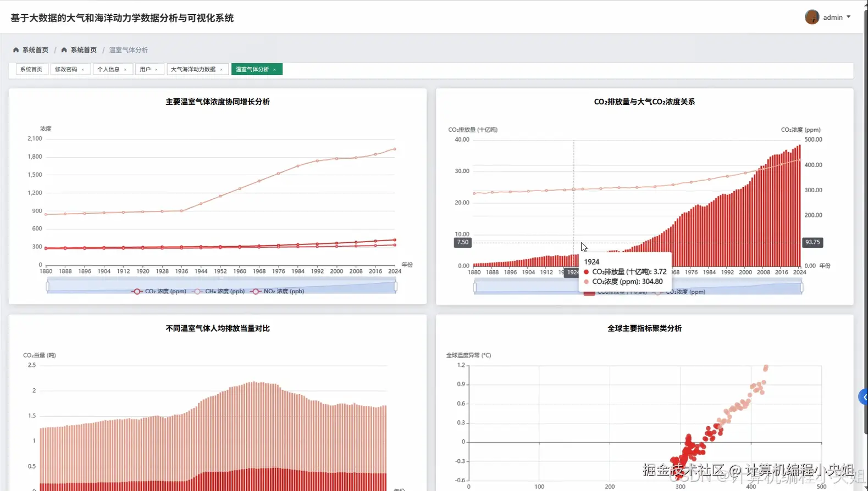Click chart title 全球主要指标聚类分析

644,328
